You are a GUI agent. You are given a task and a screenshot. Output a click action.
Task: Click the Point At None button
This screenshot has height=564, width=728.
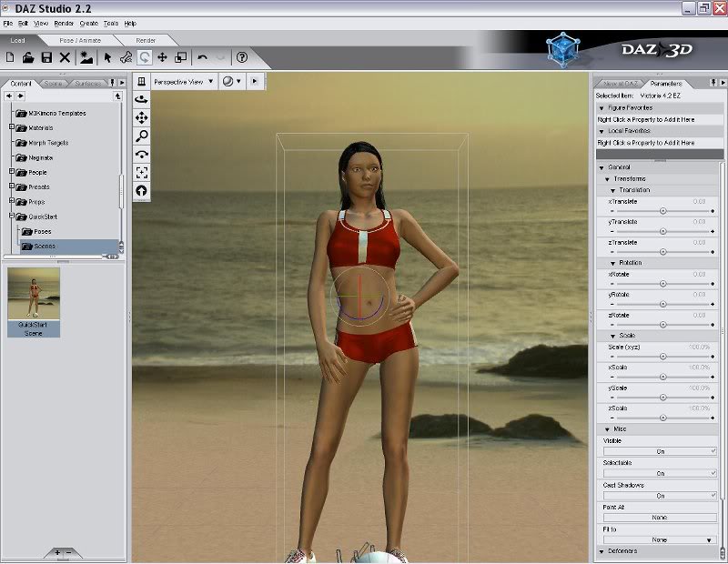coord(660,518)
